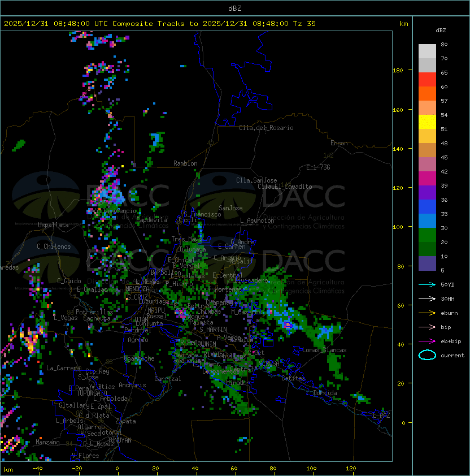Screen dimensions: 470x476
Task: Click the '180' tick on the right axis
Action: [398, 71]
